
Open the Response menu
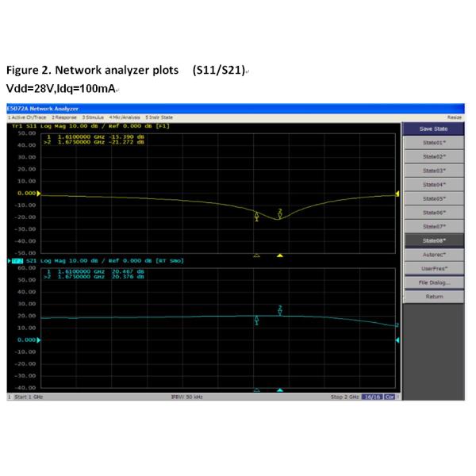(64, 117)
